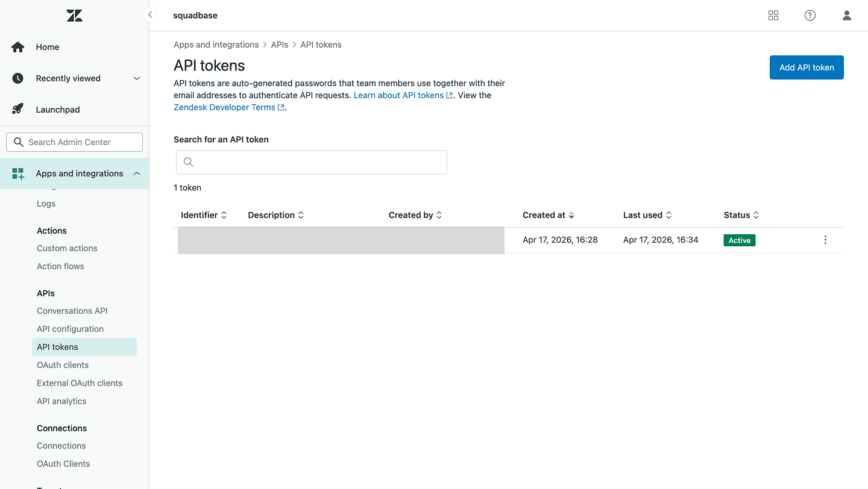Click the Recently viewed clock icon
The image size is (868, 489).
17,78
